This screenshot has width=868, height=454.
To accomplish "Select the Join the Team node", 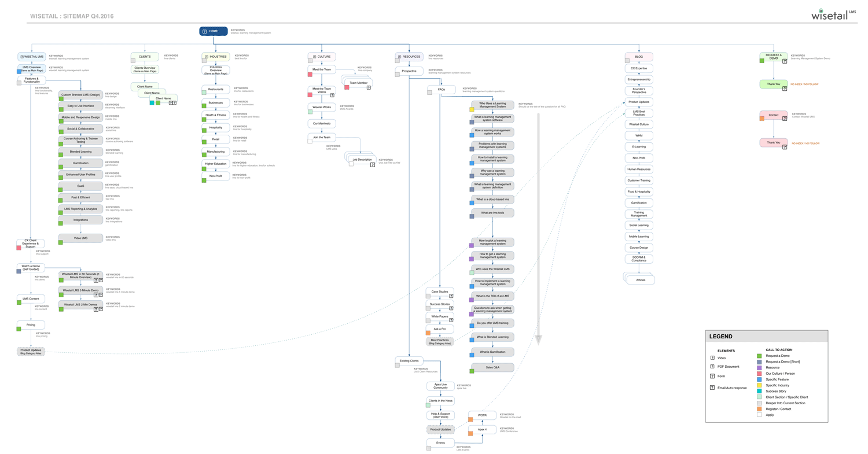I will [322, 137].
